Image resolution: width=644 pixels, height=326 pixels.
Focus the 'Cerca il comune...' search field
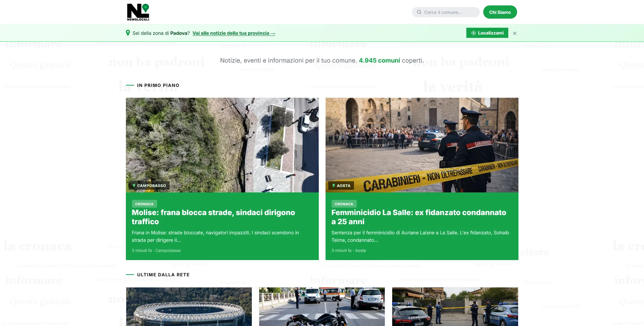[446, 12]
